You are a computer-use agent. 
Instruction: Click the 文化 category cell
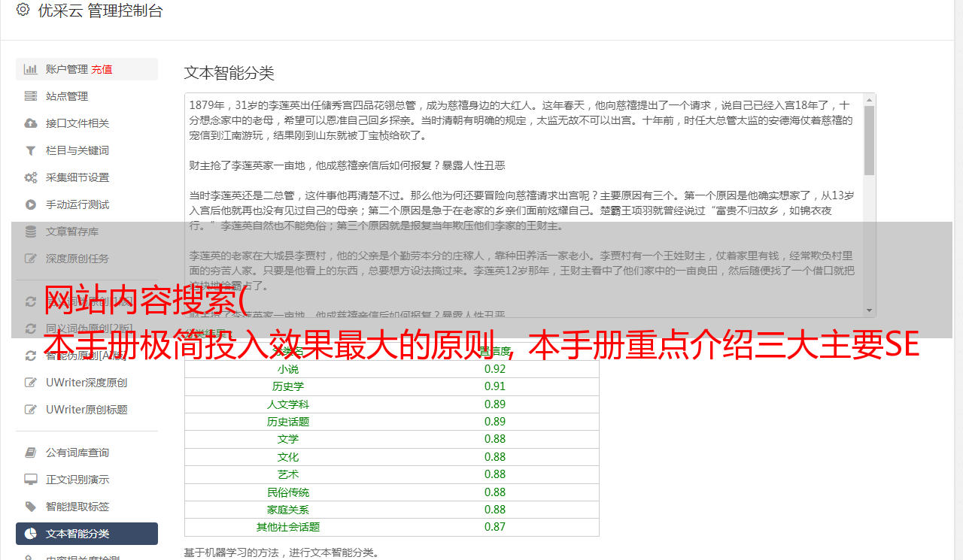click(288, 457)
